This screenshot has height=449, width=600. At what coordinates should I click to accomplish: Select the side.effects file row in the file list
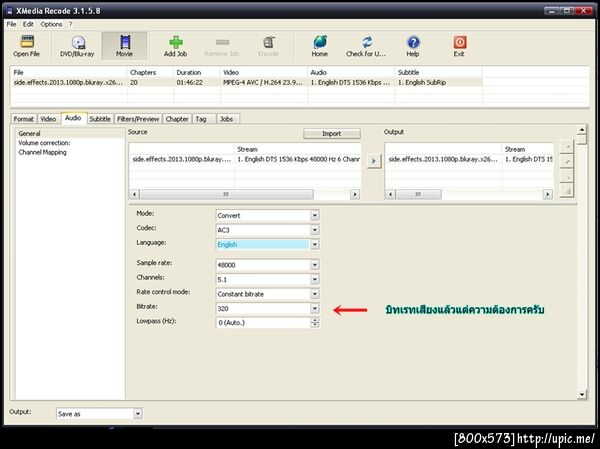(x=246, y=82)
